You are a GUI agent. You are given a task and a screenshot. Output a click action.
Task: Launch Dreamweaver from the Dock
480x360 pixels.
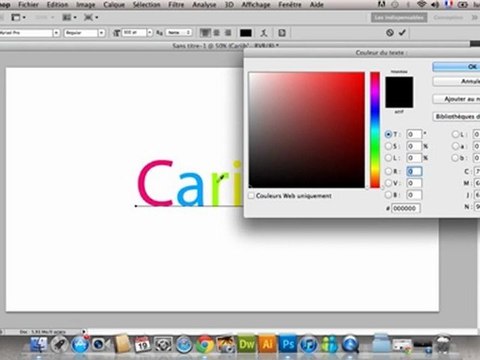click(247, 344)
